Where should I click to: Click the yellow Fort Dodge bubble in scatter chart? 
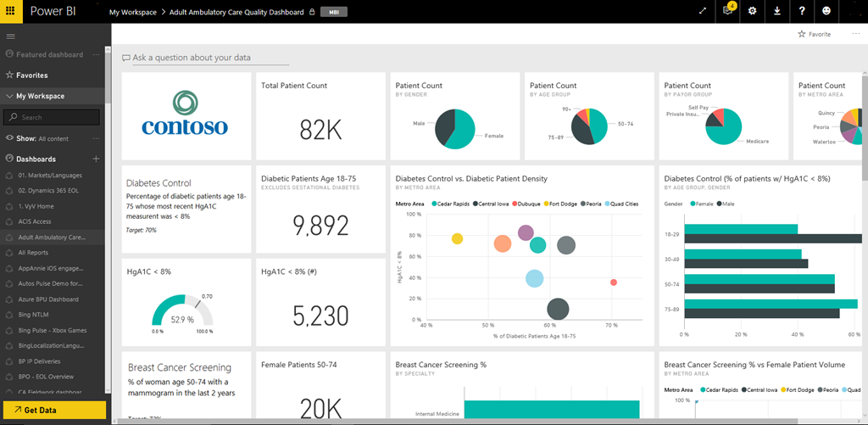(457, 239)
